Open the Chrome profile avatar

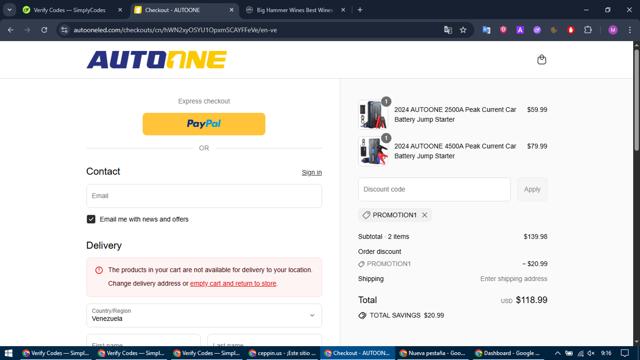tap(613, 30)
